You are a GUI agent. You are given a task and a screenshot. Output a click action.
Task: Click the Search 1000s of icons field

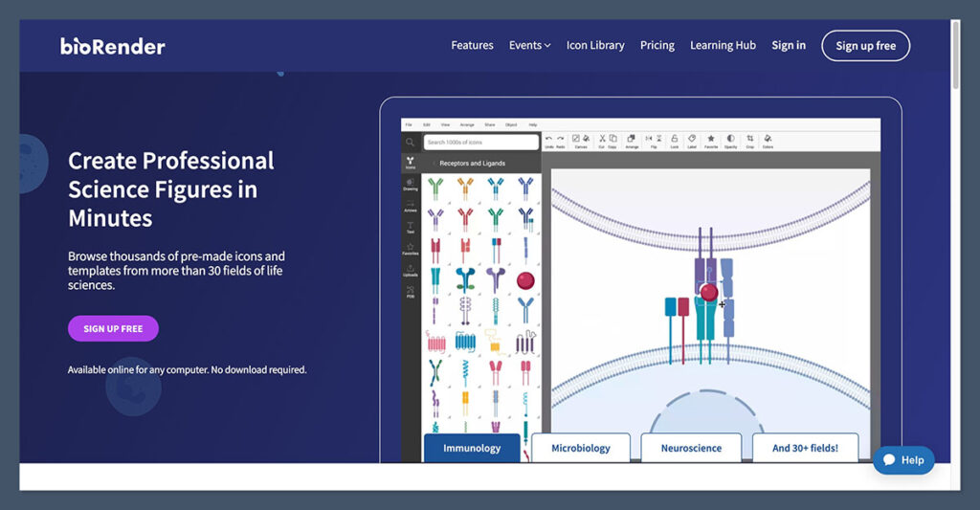click(480, 143)
